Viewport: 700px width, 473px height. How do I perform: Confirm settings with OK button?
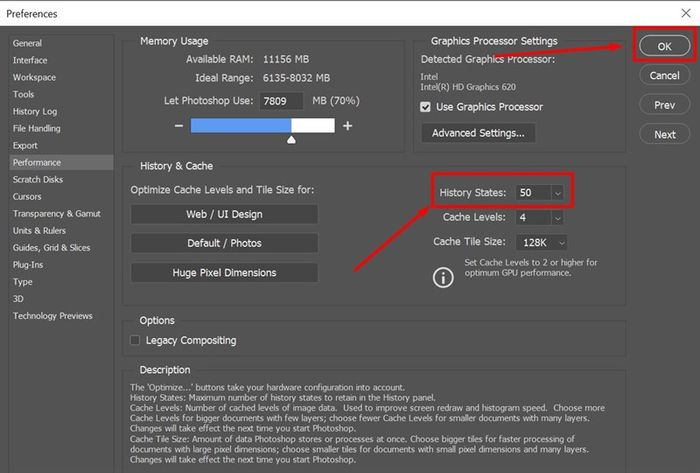tap(664, 46)
